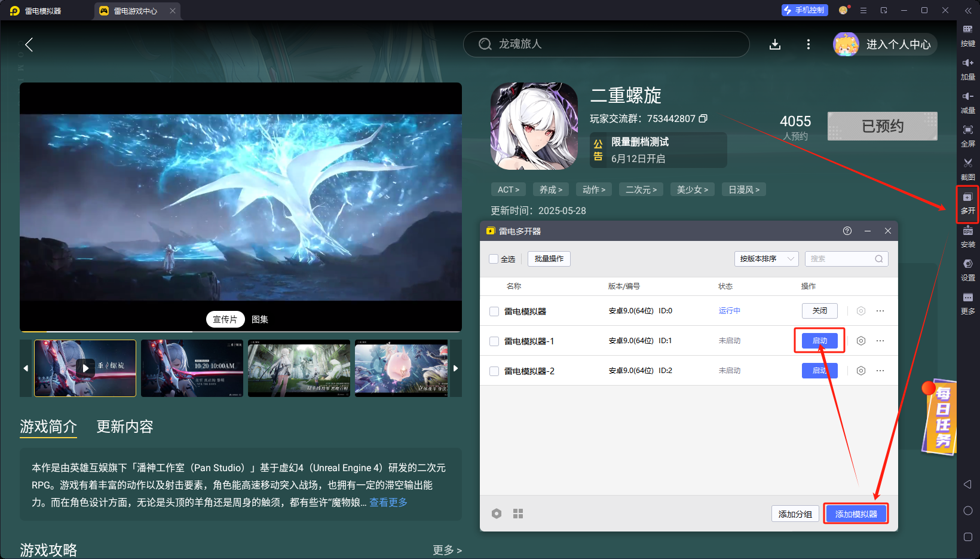Open 更多 tools in sidebar
The height and width of the screenshot is (559, 980).
pos(967,304)
